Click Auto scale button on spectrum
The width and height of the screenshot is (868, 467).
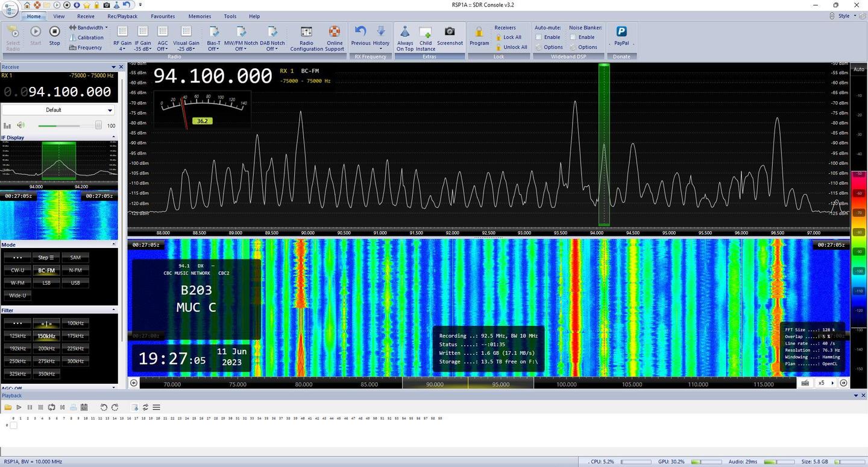(859, 69)
